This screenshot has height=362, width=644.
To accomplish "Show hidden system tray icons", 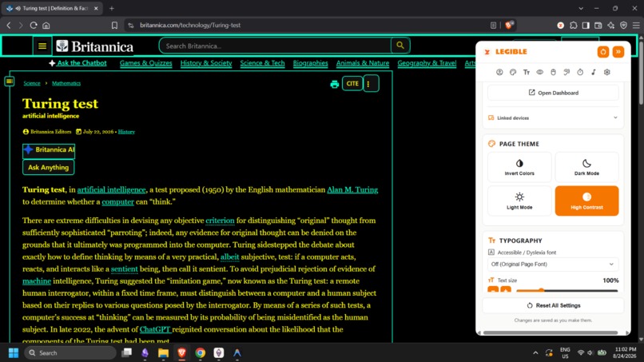I will click(535, 353).
